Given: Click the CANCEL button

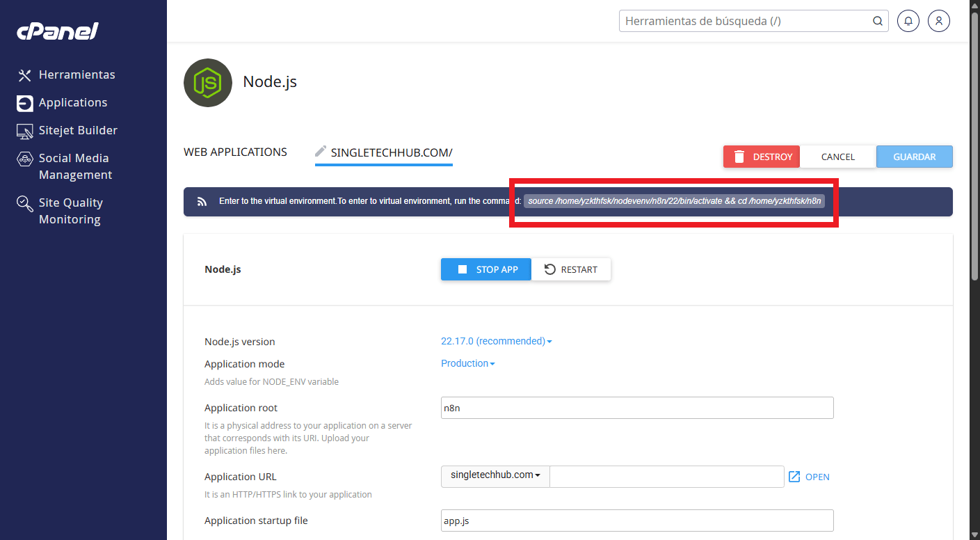Looking at the screenshot, I should 838,157.
